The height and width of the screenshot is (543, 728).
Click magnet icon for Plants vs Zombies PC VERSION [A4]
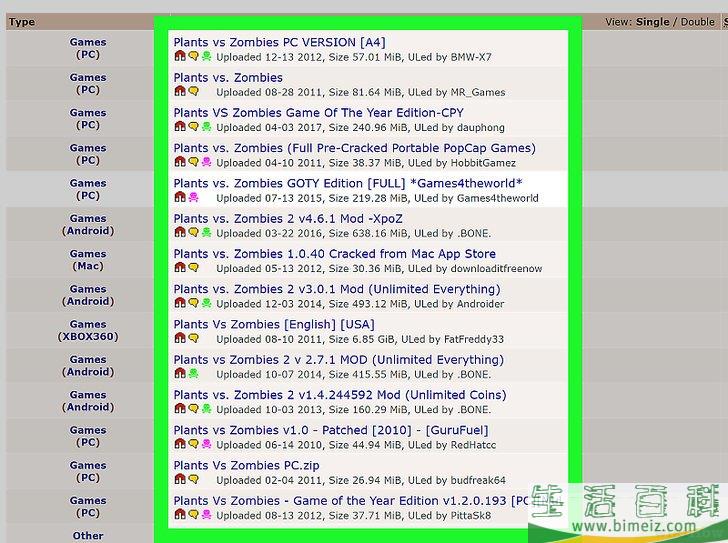pos(180,56)
